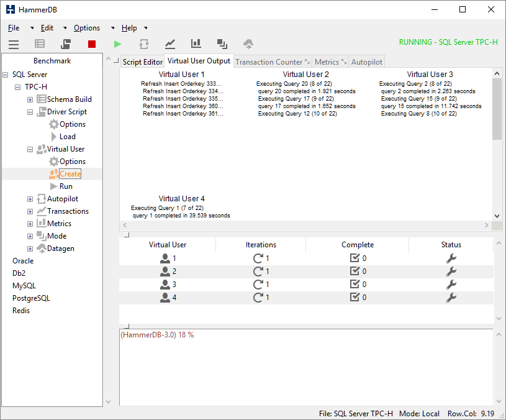Click the console area showing 18 %
This screenshot has width=506, height=420.
306,367
